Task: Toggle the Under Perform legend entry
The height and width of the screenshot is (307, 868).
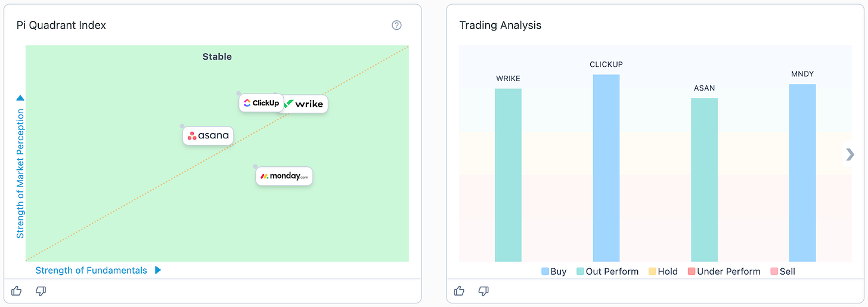Action: pyautogui.click(x=724, y=271)
